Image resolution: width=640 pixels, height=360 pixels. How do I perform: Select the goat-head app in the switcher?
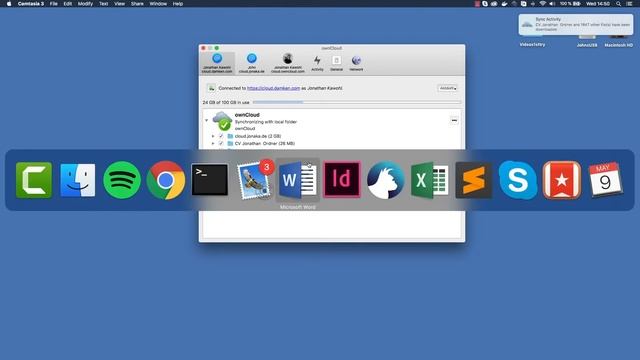click(x=386, y=180)
